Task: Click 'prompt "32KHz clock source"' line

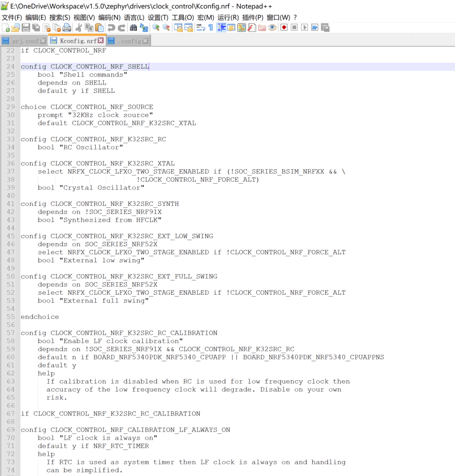Action: (95, 115)
